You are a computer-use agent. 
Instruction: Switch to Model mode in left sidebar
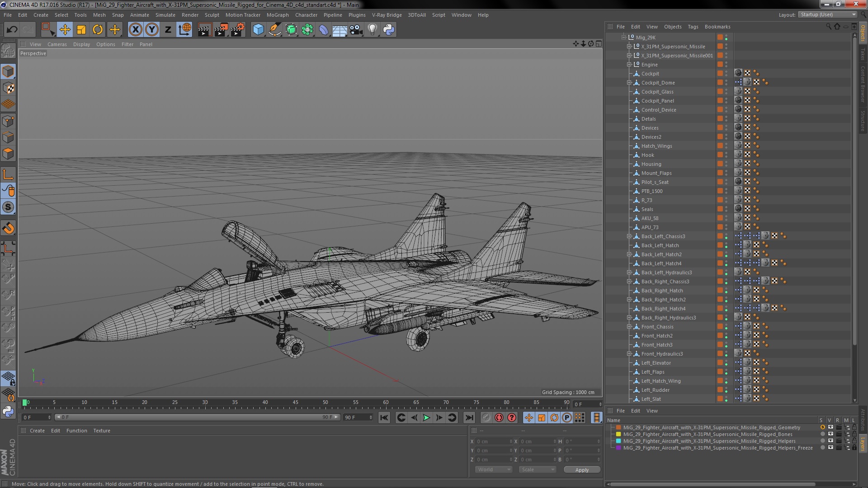(x=8, y=71)
